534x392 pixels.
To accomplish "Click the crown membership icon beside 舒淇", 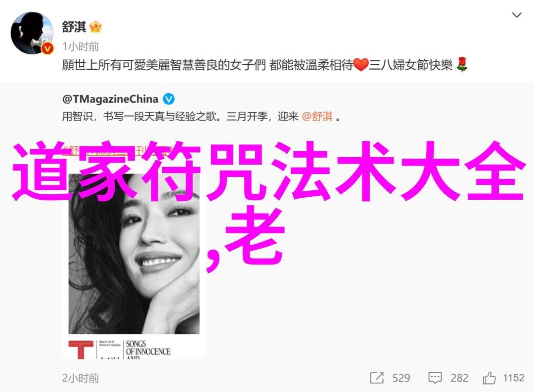I will (x=95, y=27).
